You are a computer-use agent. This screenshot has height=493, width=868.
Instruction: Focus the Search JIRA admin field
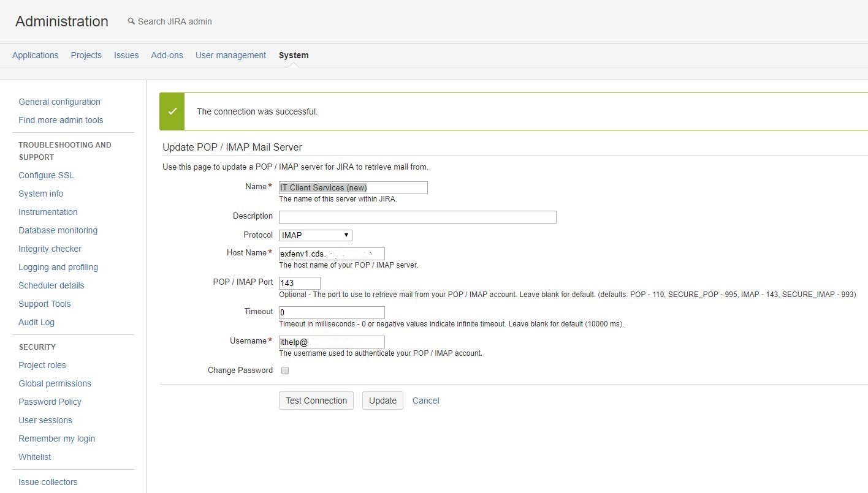tap(175, 21)
